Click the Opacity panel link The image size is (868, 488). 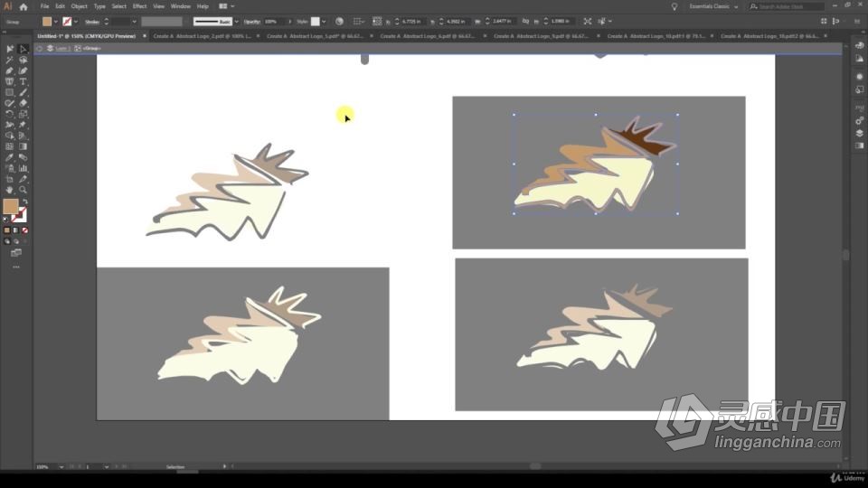(x=252, y=22)
